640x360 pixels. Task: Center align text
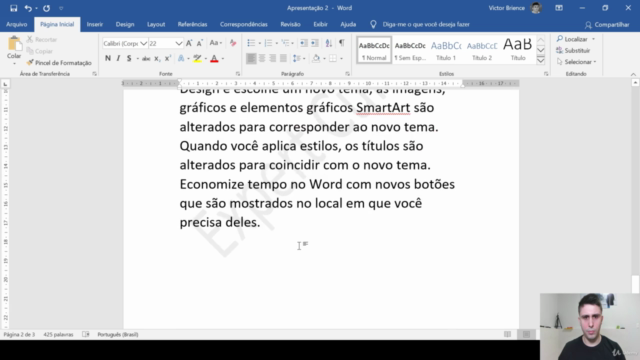262,58
